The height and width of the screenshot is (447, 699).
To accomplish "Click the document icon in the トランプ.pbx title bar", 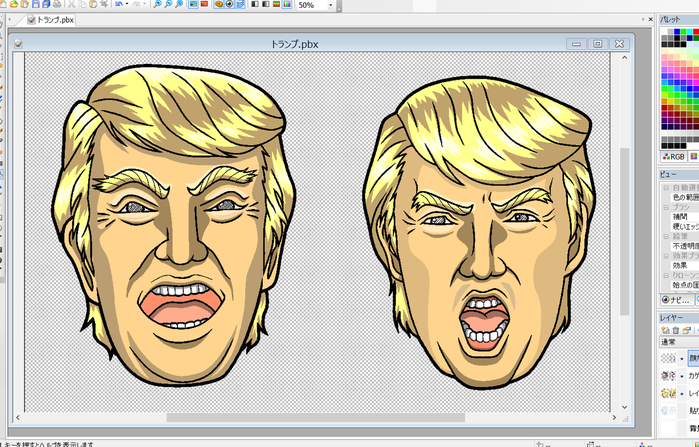I will [18, 44].
